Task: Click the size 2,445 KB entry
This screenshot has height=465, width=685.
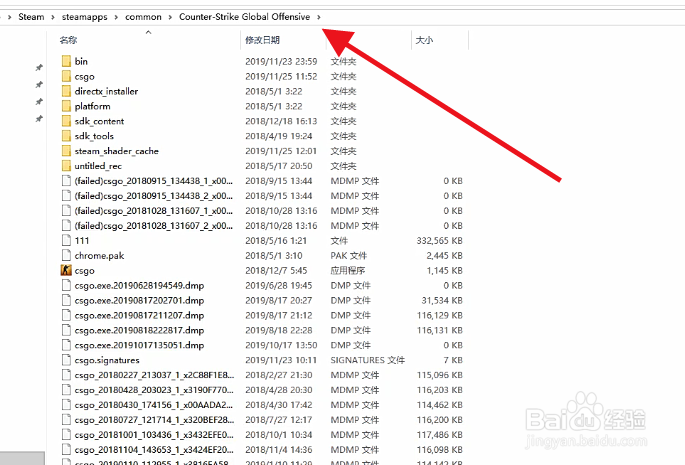Action: pos(444,255)
